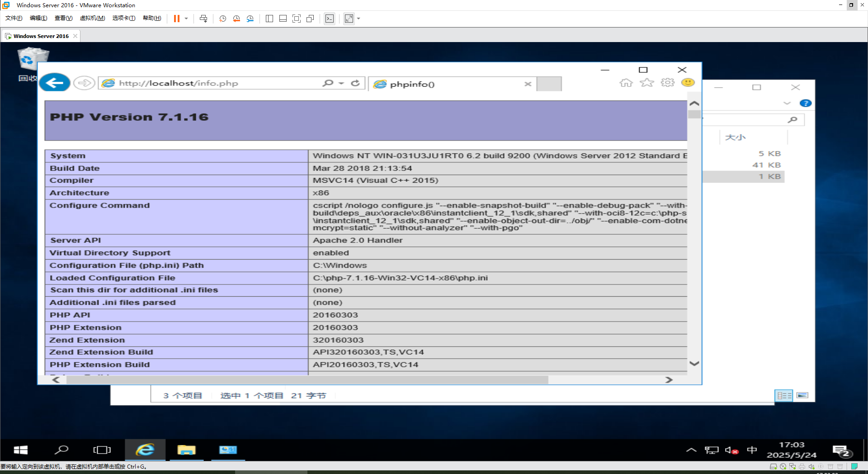This screenshot has height=474, width=868.
Task: Open the 虚拟机(M) menu
Action: tap(92, 18)
